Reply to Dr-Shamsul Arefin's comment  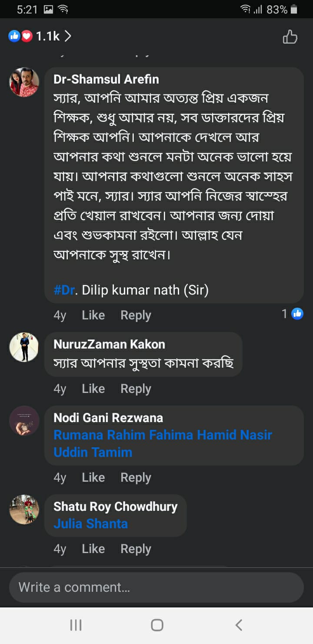[x=136, y=315]
